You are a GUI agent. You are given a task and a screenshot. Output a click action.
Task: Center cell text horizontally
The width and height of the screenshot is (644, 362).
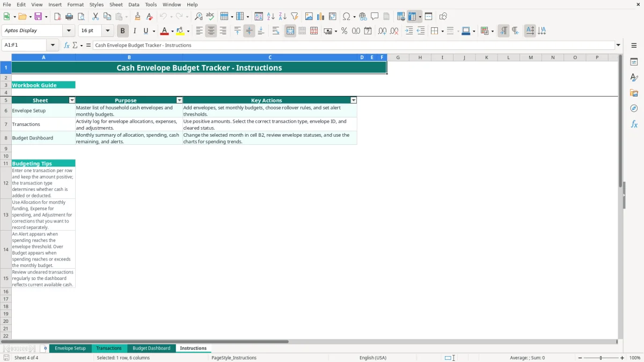[x=211, y=31]
